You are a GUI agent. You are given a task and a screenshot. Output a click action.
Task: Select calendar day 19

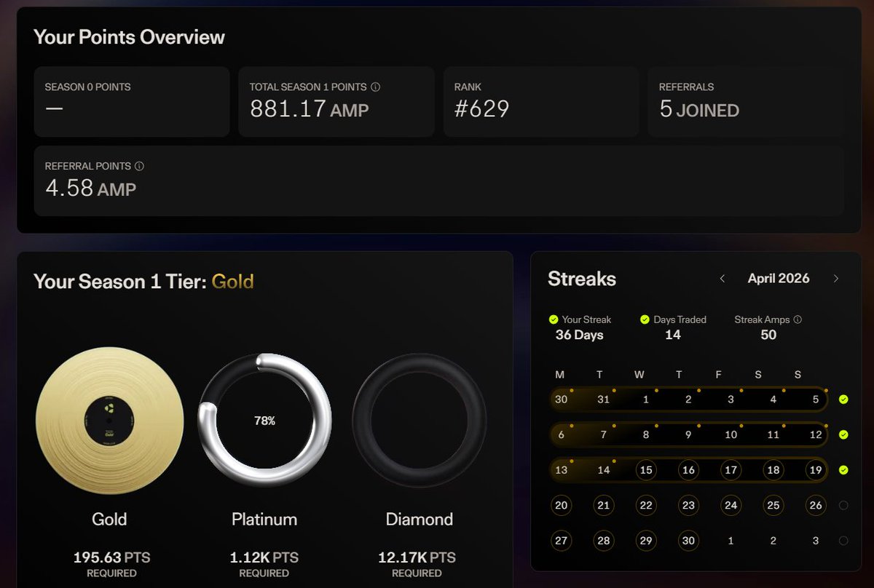[816, 470]
